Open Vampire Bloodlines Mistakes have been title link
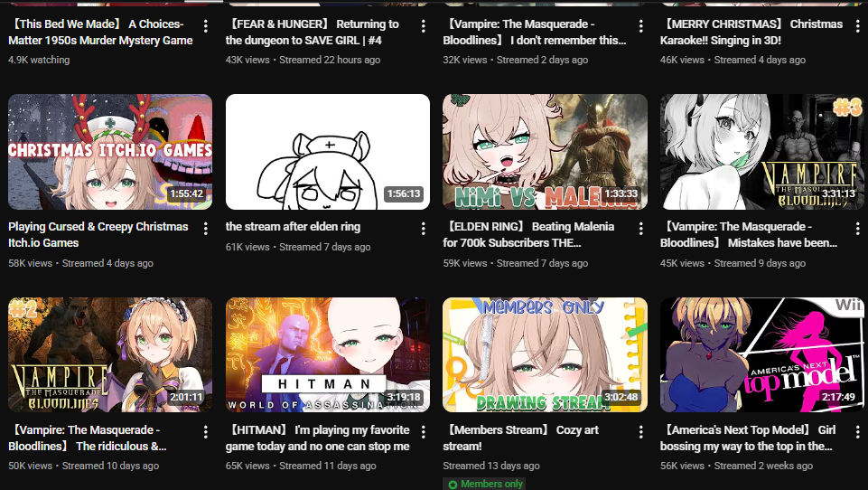The width and height of the screenshot is (868, 490). 749,234
